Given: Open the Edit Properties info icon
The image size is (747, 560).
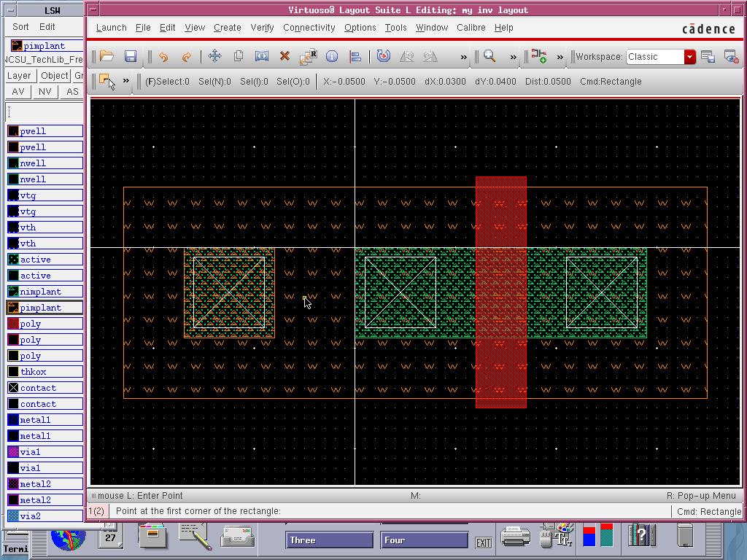Looking at the screenshot, I should pos(332,57).
